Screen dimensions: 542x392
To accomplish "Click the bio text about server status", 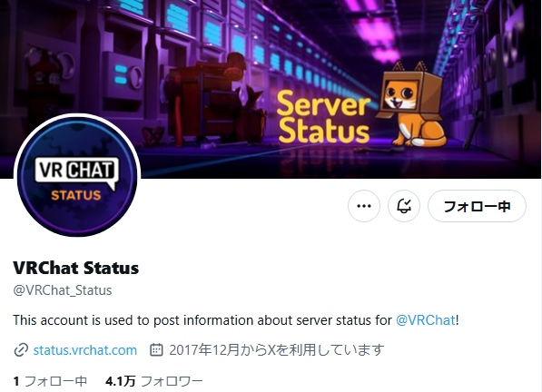I will point(202,320).
